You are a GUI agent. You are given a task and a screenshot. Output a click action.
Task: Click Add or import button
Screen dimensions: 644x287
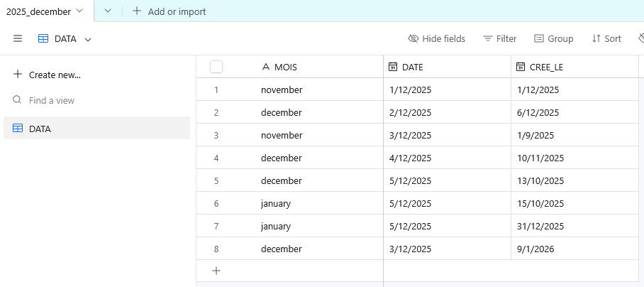[x=170, y=11]
